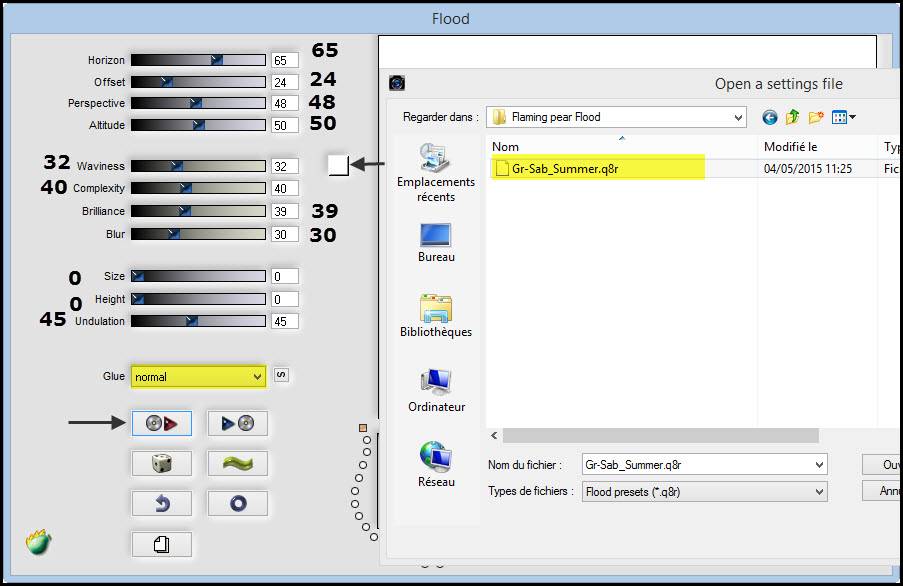Click the dice randomize button
903x586 pixels.
[x=161, y=463]
